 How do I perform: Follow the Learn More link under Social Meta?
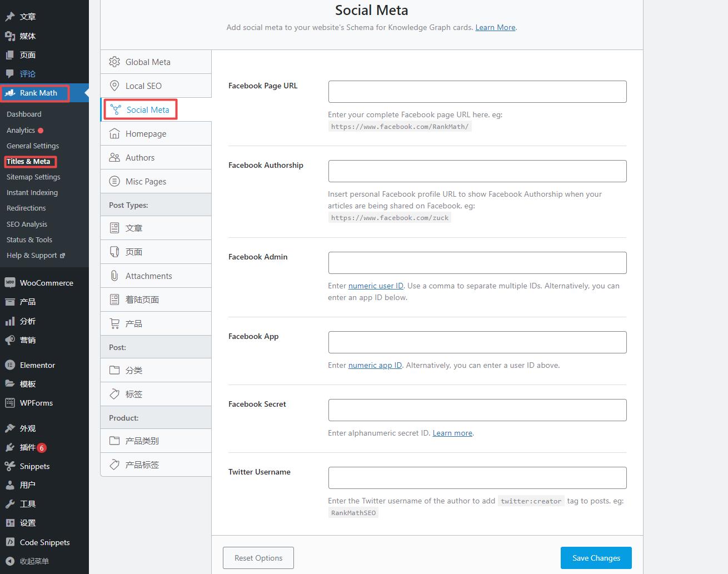[495, 27]
